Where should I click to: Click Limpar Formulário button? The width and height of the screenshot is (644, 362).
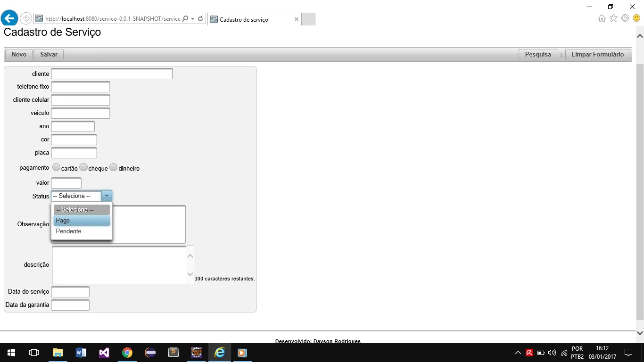(x=597, y=55)
